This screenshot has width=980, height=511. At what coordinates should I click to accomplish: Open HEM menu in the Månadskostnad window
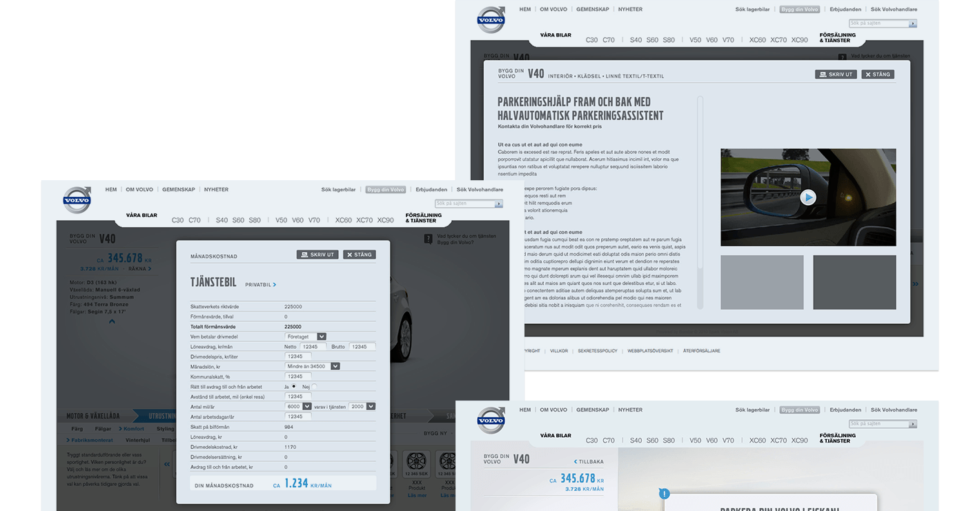[111, 189]
